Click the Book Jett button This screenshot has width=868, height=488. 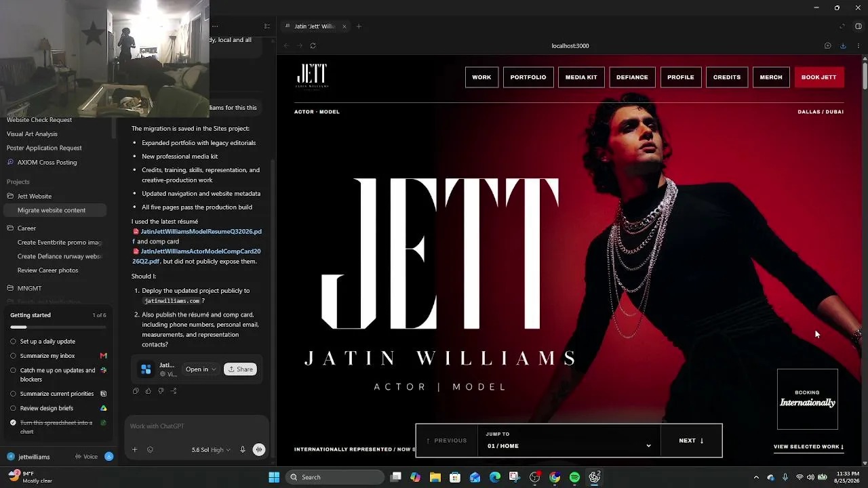click(818, 77)
